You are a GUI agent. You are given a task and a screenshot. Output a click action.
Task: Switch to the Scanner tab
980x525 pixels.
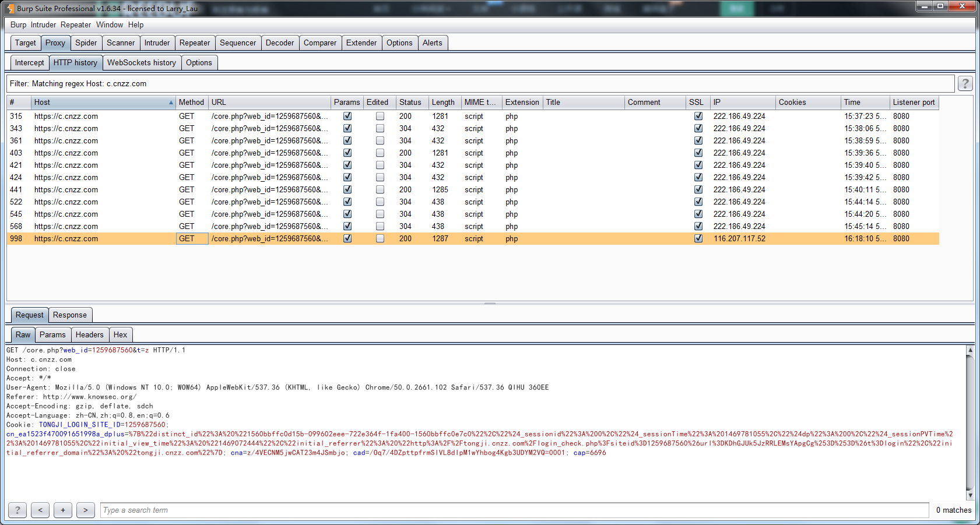point(121,43)
